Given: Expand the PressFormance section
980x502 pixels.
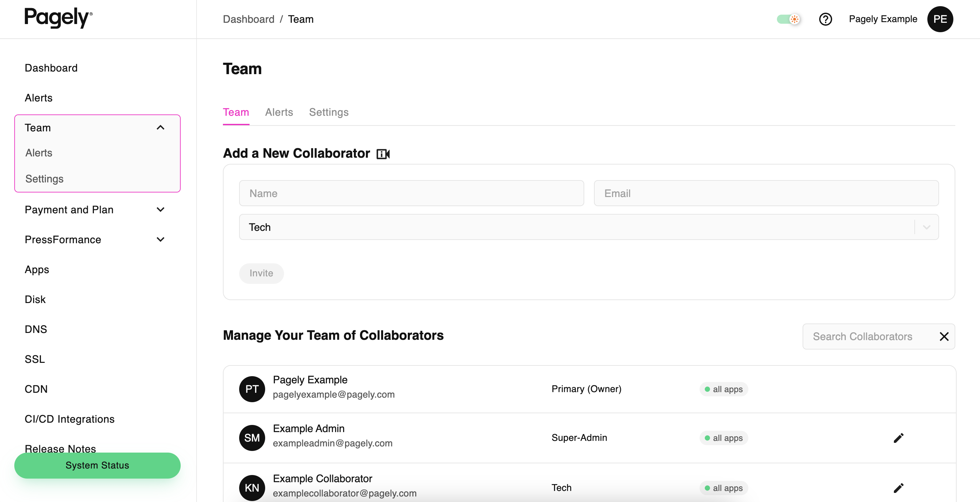Looking at the screenshot, I should pos(161,239).
